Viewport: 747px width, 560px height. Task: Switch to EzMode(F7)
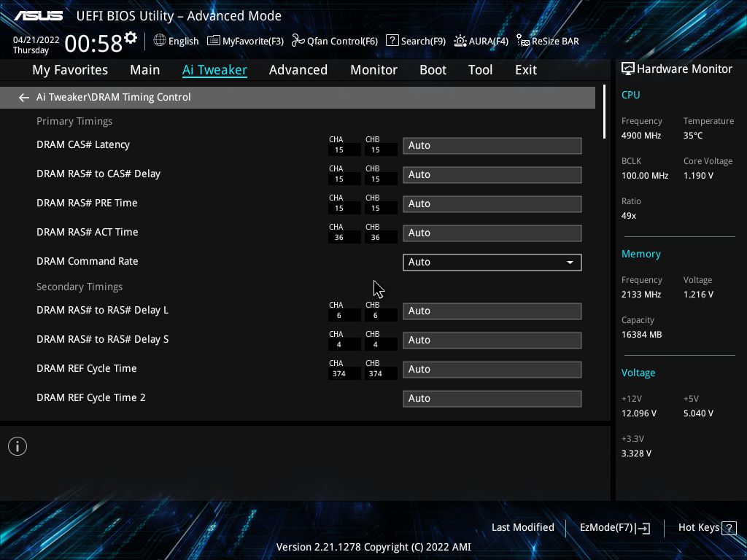click(x=614, y=528)
